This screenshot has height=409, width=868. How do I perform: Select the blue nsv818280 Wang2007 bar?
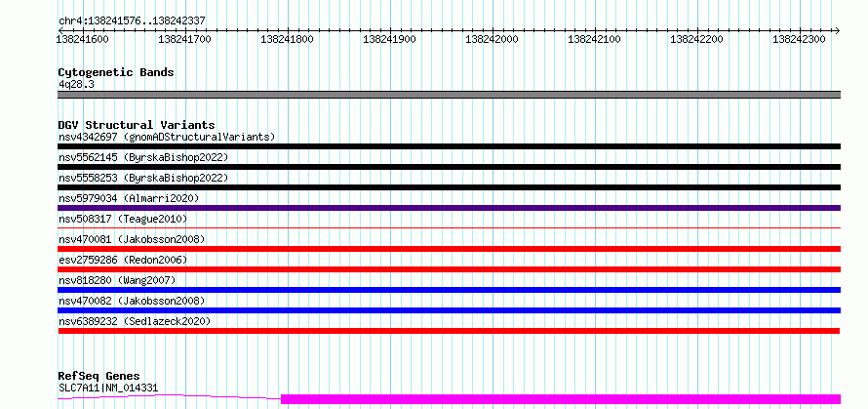449,290
